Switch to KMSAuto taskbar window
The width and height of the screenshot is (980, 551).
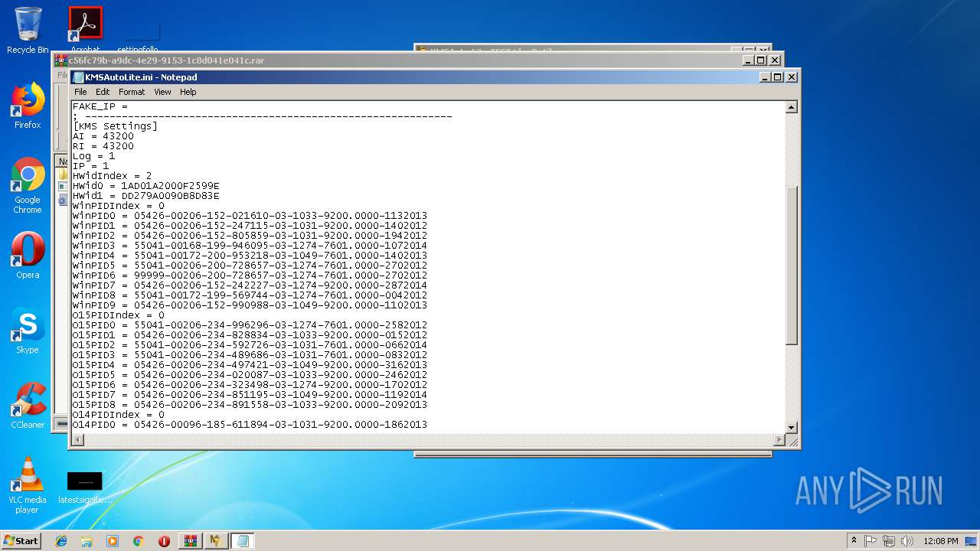pyautogui.click(x=216, y=541)
